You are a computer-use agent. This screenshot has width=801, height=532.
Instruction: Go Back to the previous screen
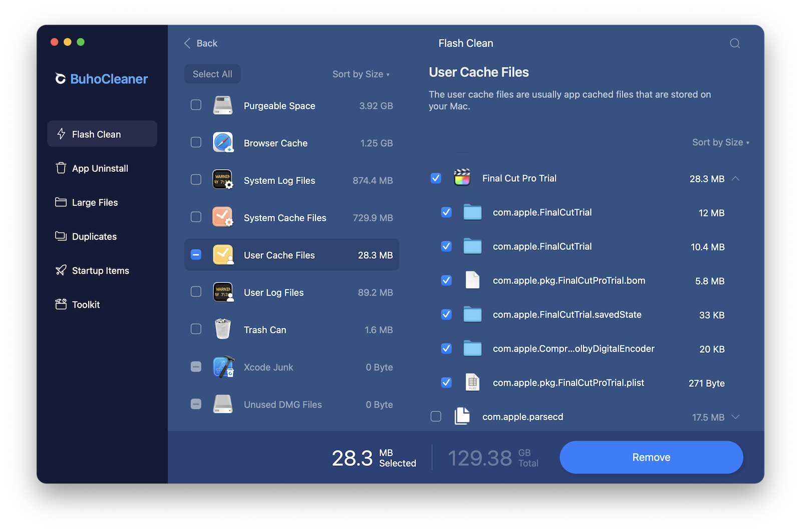[x=201, y=43]
